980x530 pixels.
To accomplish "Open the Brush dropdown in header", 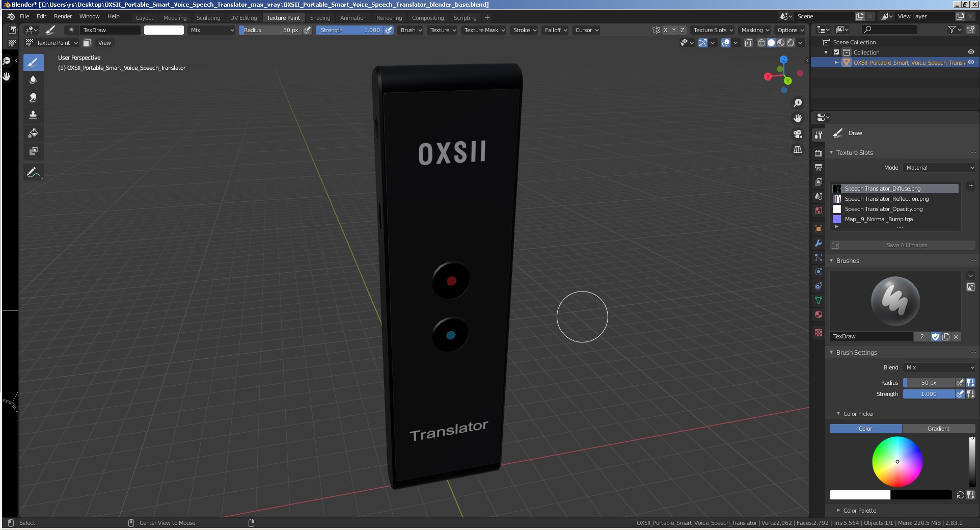I will click(412, 30).
